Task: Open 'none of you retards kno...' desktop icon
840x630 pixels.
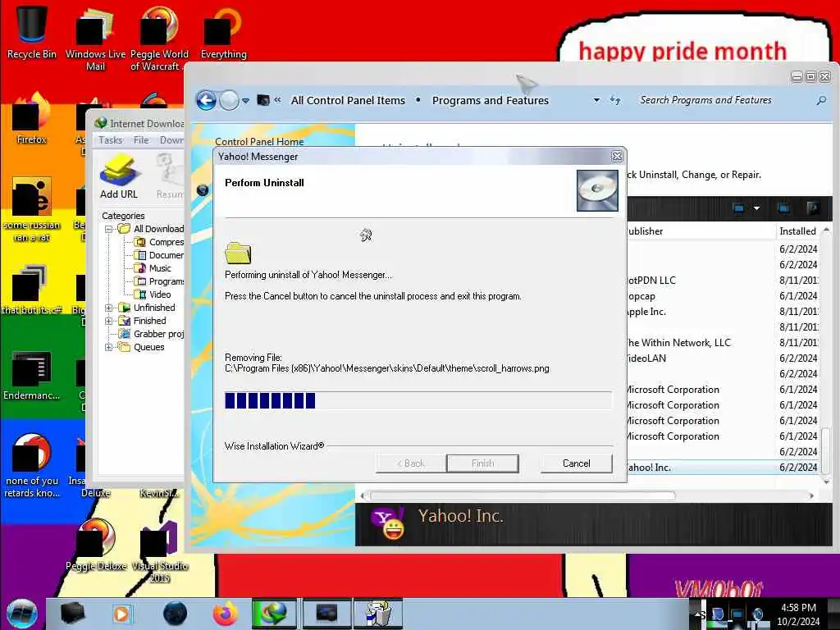Action: coord(31,465)
